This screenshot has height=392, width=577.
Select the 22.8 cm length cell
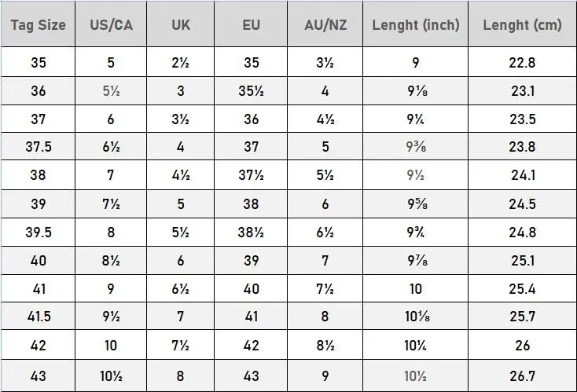point(522,63)
